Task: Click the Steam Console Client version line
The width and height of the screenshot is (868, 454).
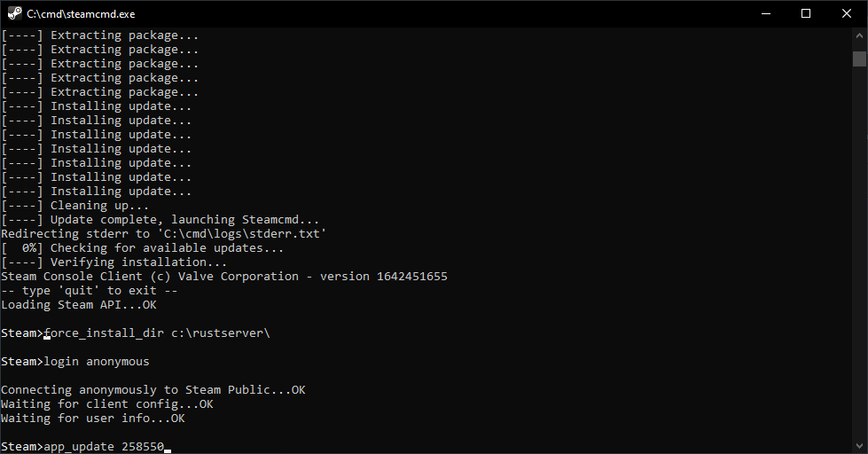Action: pos(224,277)
